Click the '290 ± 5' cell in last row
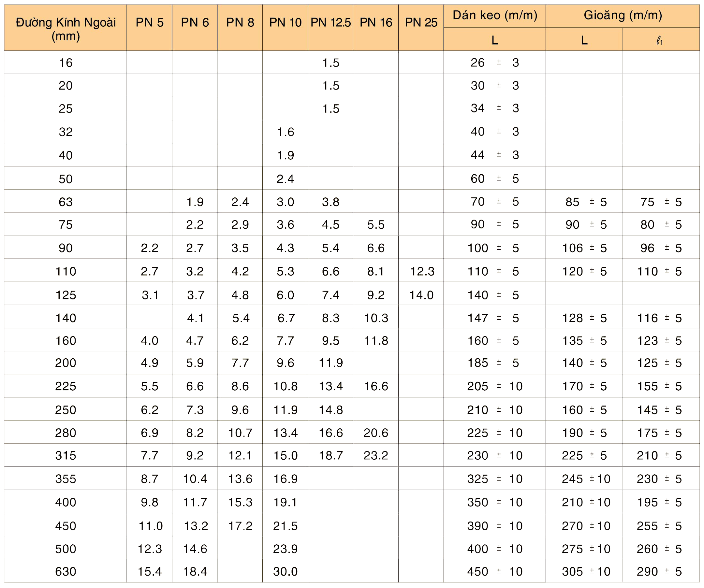Viewport: 704px width, 588px height. click(659, 572)
